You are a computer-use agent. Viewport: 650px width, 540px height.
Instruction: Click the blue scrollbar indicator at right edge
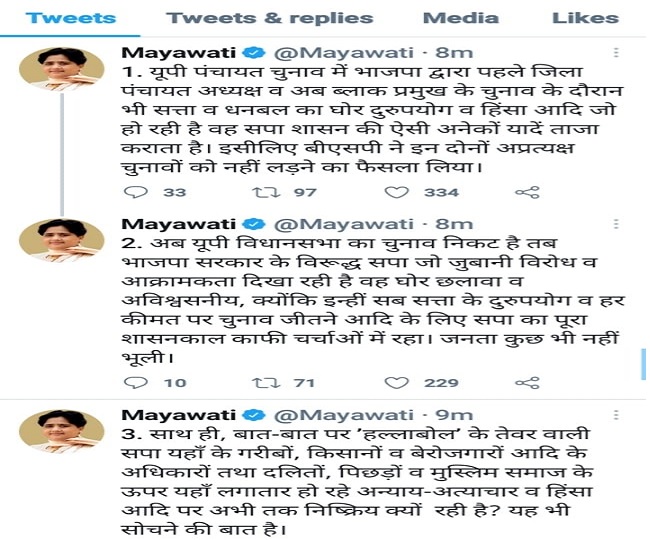point(643,364)
